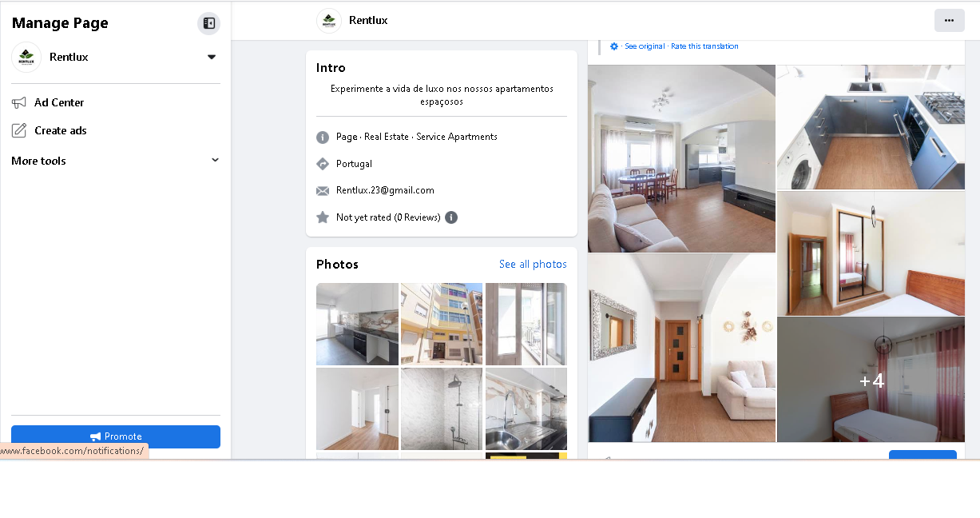
Task: Open the three-dots options menu
Action: click(x=949, y=21)
